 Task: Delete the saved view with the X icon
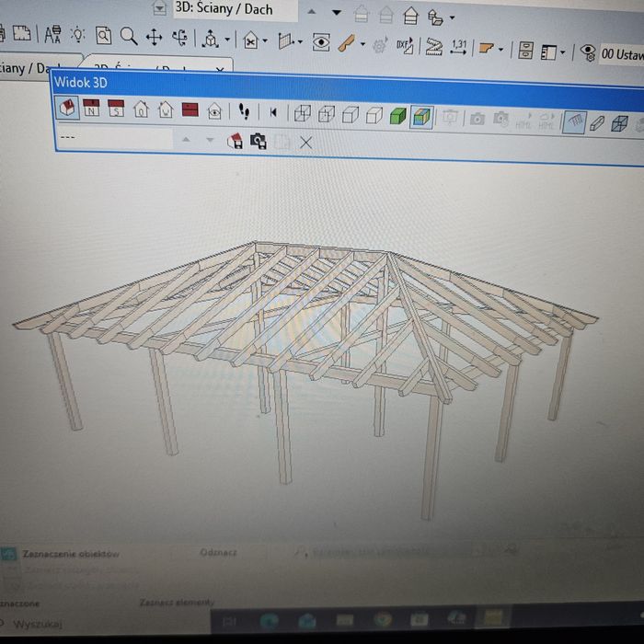coord(305,143)
